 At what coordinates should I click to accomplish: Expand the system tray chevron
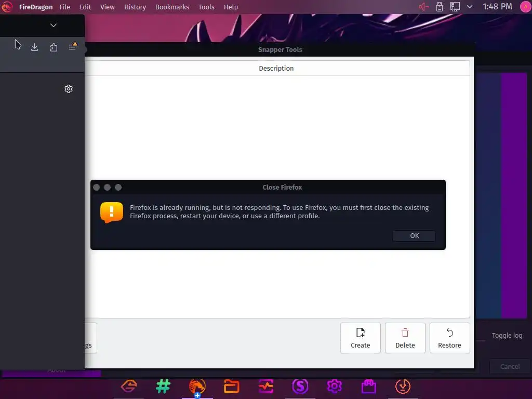[x=470, y=7]
